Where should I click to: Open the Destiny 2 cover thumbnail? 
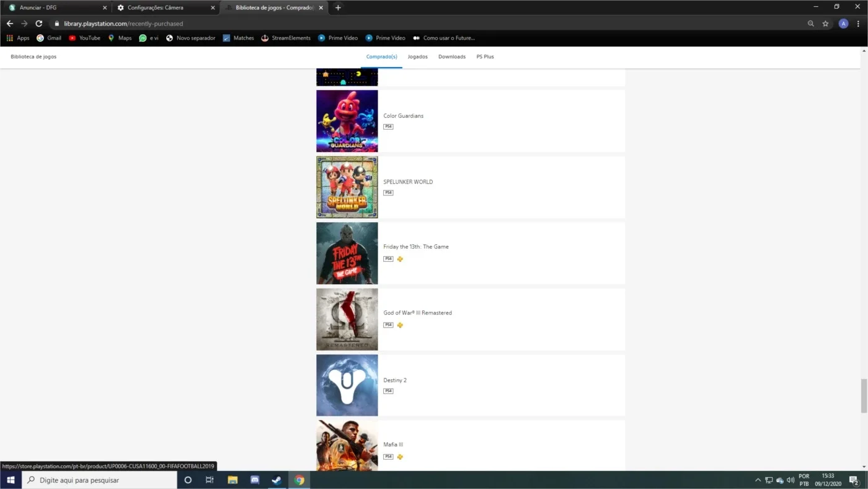click(347, 385)
